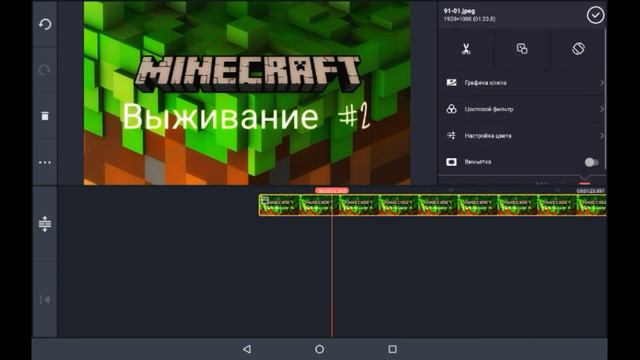Open the scissors trim/split tool

466,49
